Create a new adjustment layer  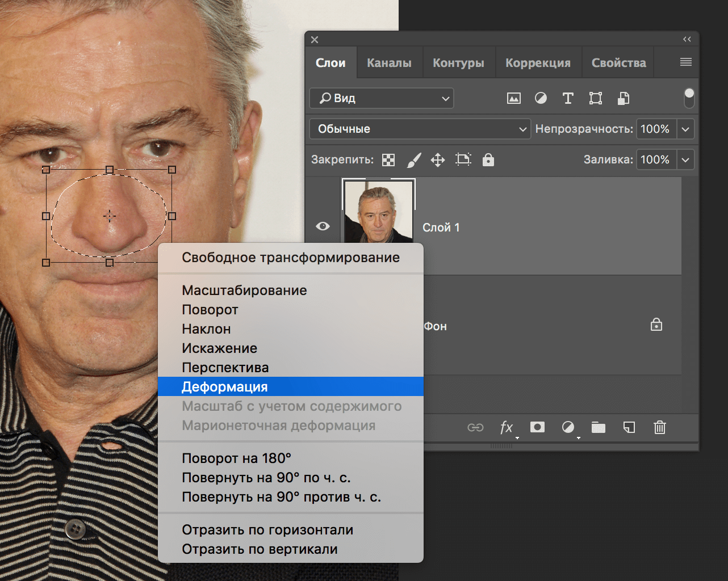point(567,427)
